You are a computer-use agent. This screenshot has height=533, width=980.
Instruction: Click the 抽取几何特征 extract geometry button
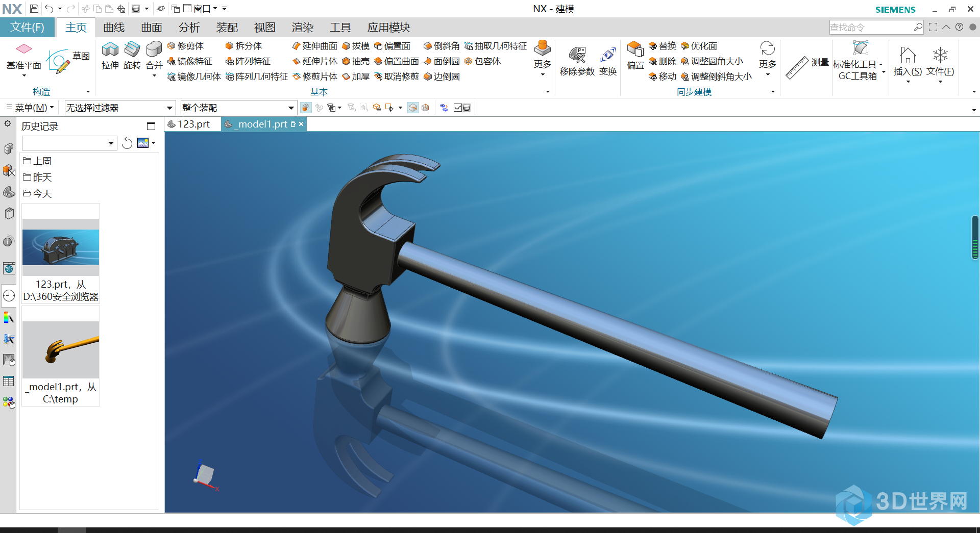pos(496,46)
